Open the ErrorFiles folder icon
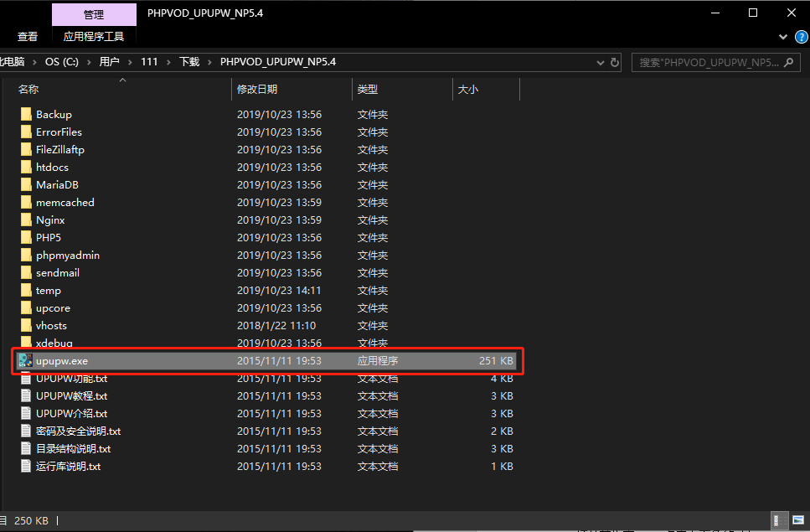This screenshot has height=532, width=810. tap(26, 132)
